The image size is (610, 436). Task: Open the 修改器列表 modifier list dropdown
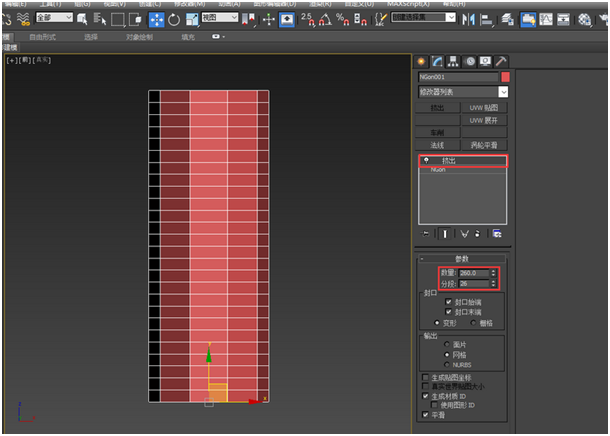[463, 92]
